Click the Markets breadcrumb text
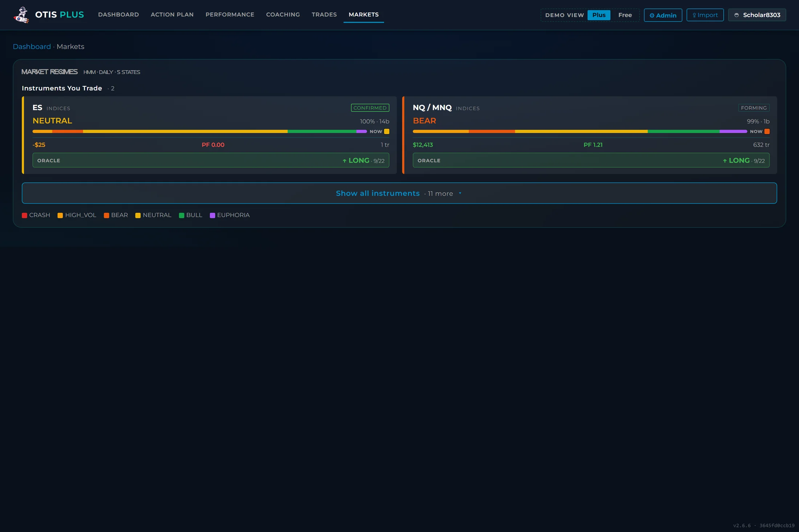Image resolution: width=799 pixels, height=532 pixels. pyautogui.click(x=70, y=46)
